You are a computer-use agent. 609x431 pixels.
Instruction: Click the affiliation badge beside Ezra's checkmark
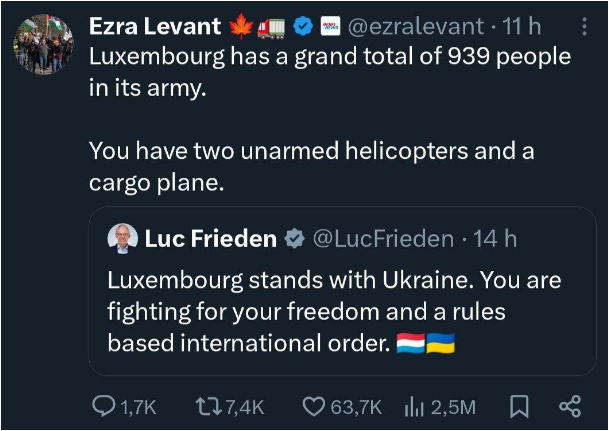(329, 24)
